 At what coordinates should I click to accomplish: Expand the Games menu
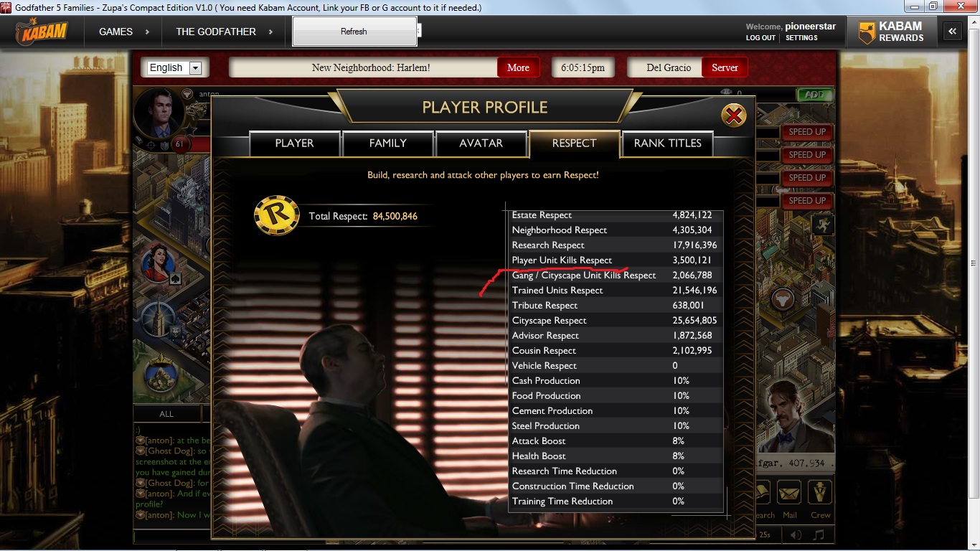[x=124, y=32]
